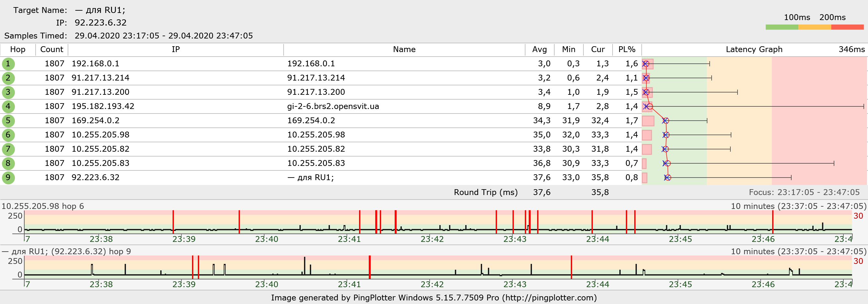
Task: Click the Samples Timed date range
Action: (x=164, y=36)
